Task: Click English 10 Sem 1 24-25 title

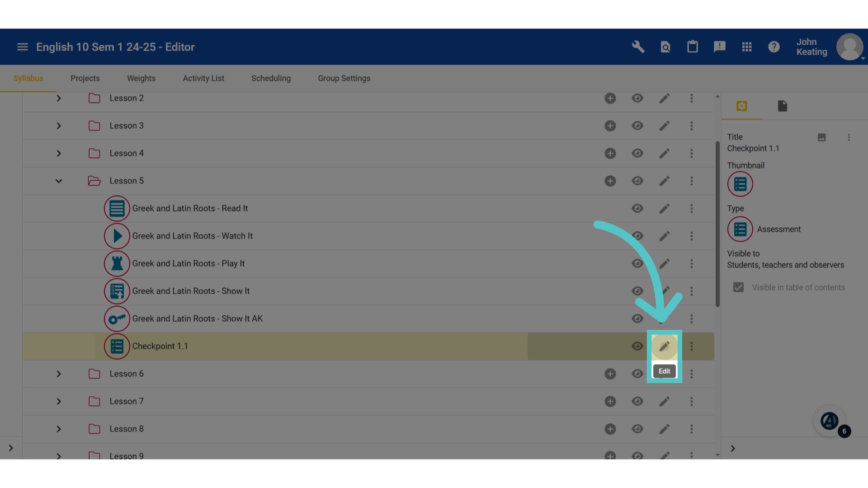Action: tap(115, 47)
